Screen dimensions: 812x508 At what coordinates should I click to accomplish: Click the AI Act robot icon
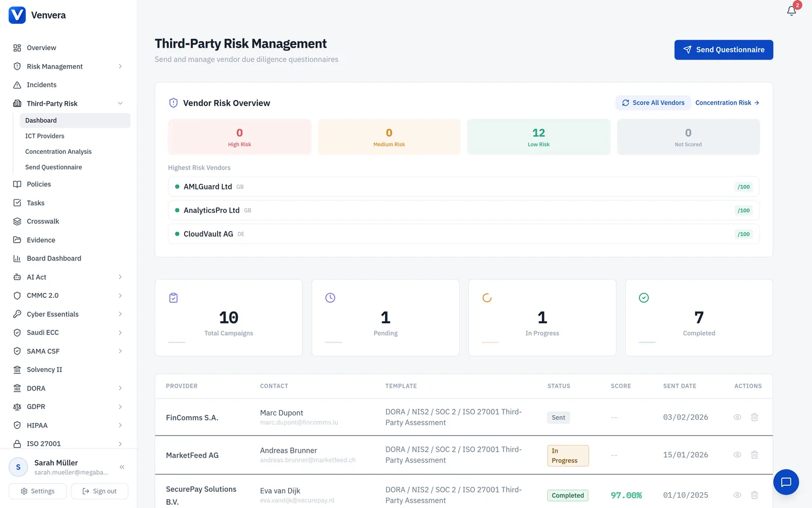point(17,277)
